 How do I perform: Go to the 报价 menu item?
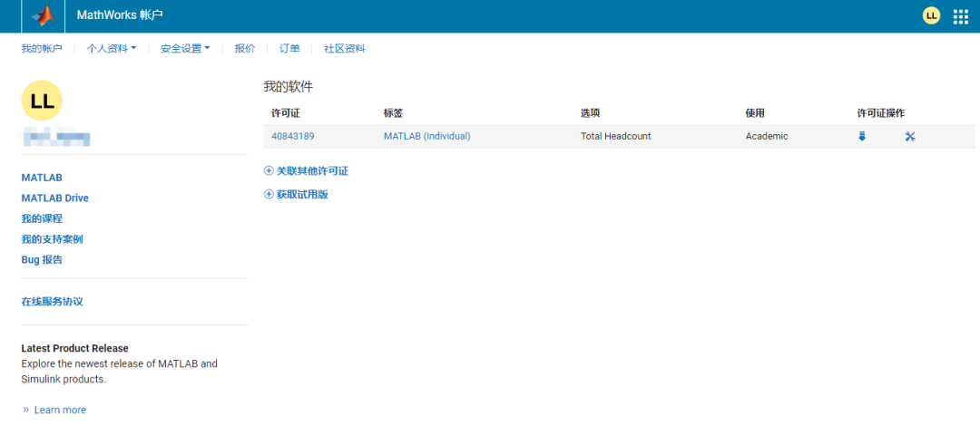click(x=245, y=49)
